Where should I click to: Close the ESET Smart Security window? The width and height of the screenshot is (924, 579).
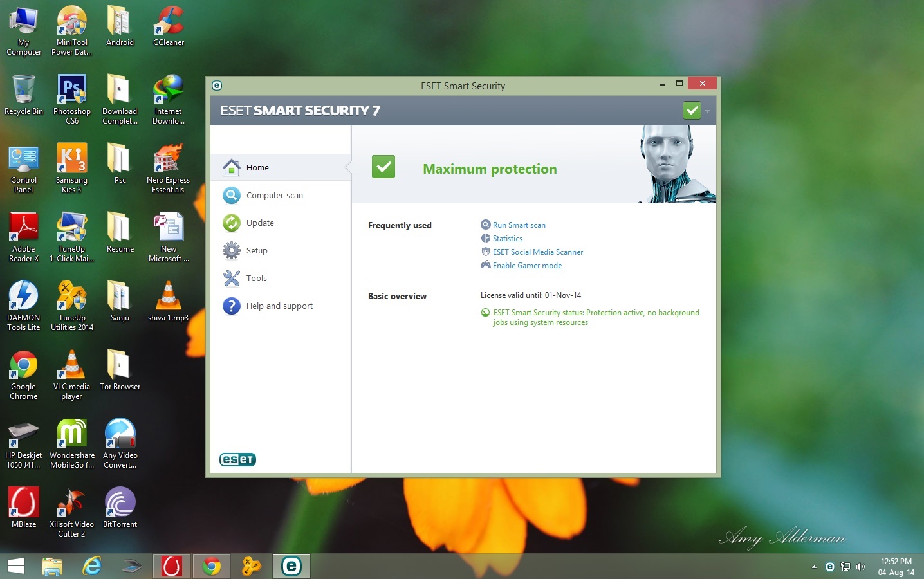coord(702,84)
